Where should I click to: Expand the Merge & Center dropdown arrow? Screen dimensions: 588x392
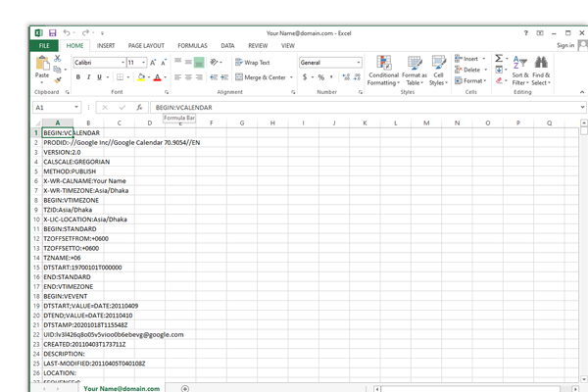pyautogui.click(x=291, y=77)
